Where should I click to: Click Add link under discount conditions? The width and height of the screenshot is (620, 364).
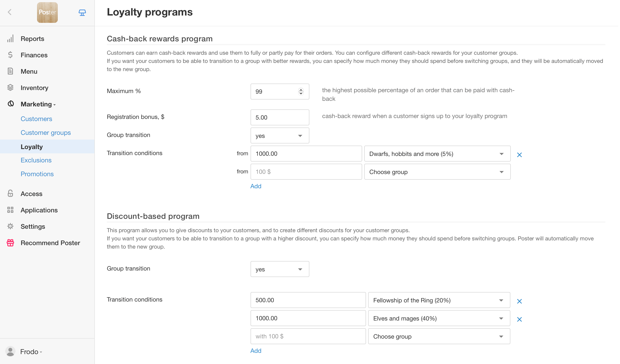pos(256,351)
